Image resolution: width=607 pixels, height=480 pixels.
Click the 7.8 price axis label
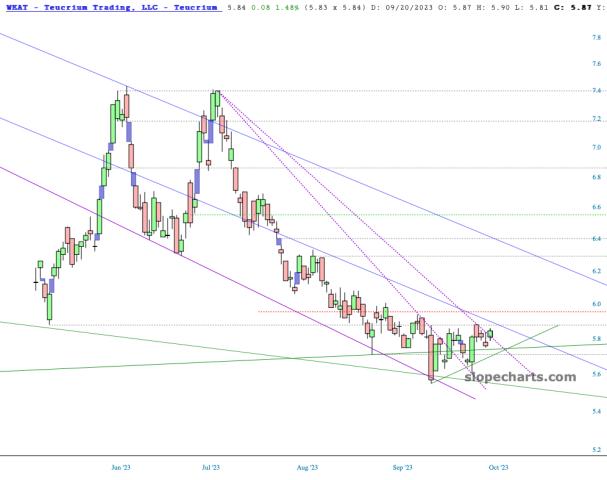(x=595, y=37)
